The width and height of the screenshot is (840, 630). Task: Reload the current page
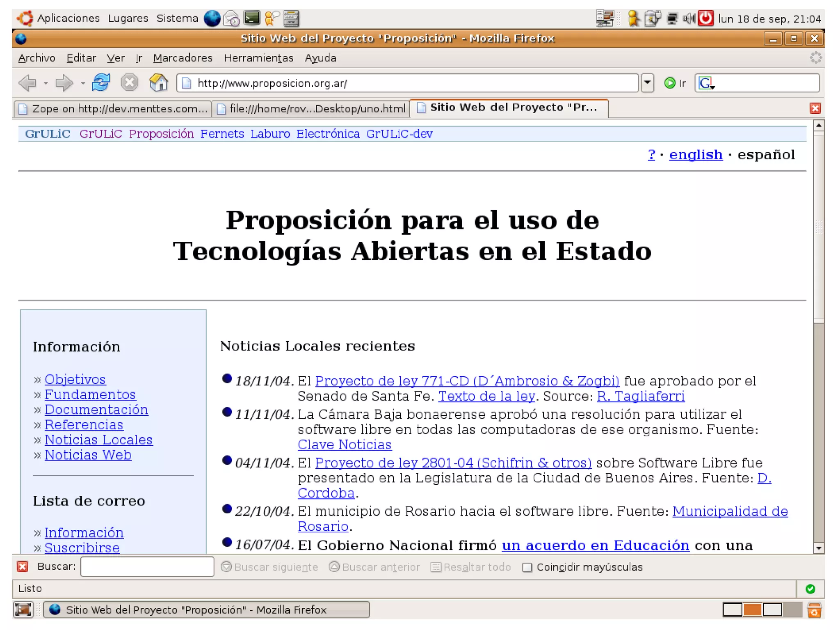point(101,82)
